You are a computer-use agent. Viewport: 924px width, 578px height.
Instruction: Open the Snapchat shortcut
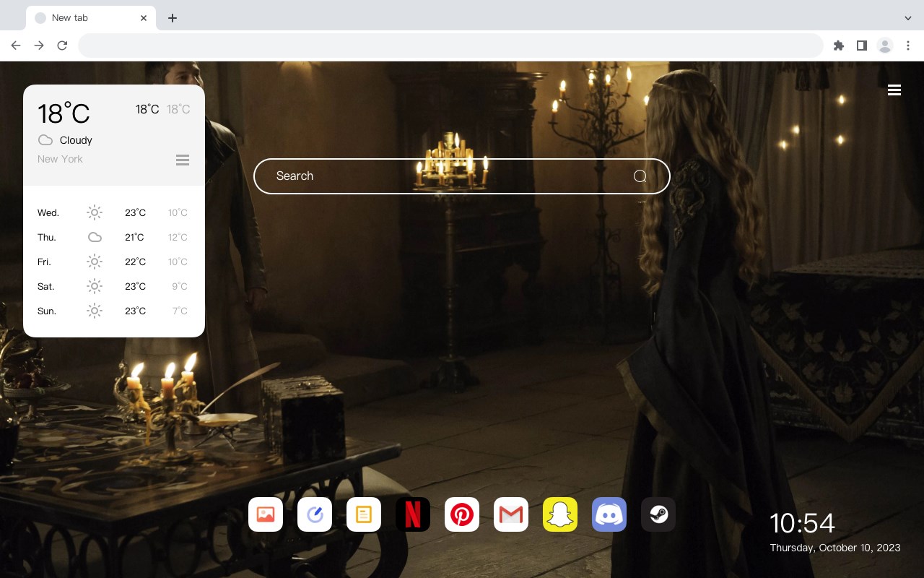[x=560, y=514]
